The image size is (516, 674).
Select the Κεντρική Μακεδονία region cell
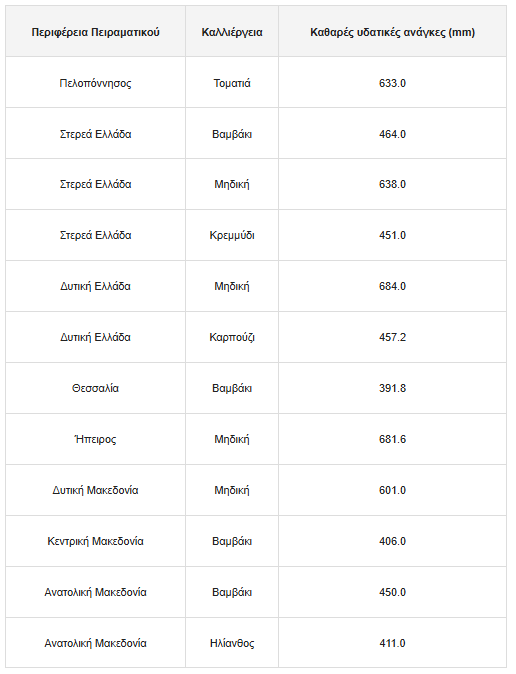(95, 541)
